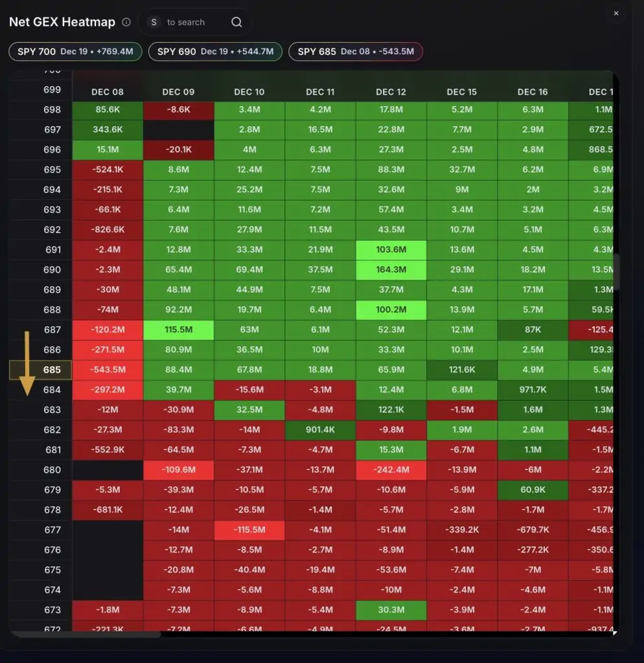This screenshot has height=663, width=644.
Task: Click the DEC 11 column header
Action: (x=320, y=92)
